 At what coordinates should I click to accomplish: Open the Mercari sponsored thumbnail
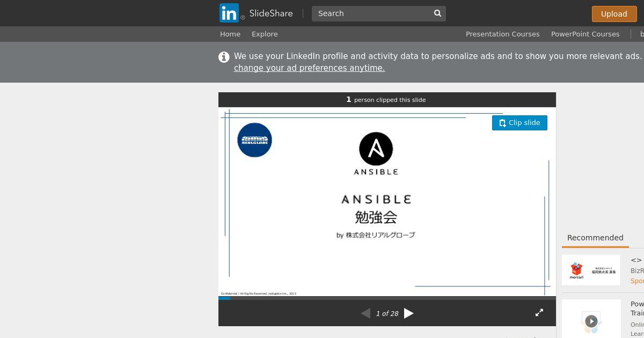pyautogui.click(x=591, y=270)
